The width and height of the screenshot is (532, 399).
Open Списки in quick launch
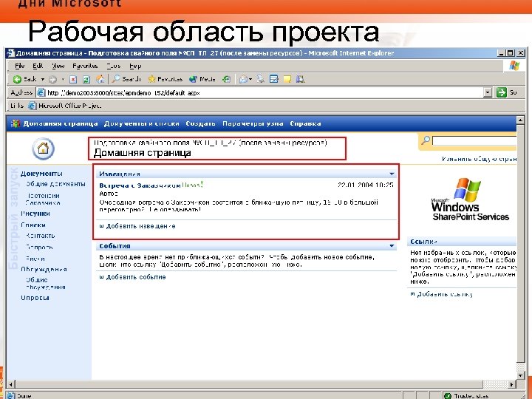[x=33, y=225]
